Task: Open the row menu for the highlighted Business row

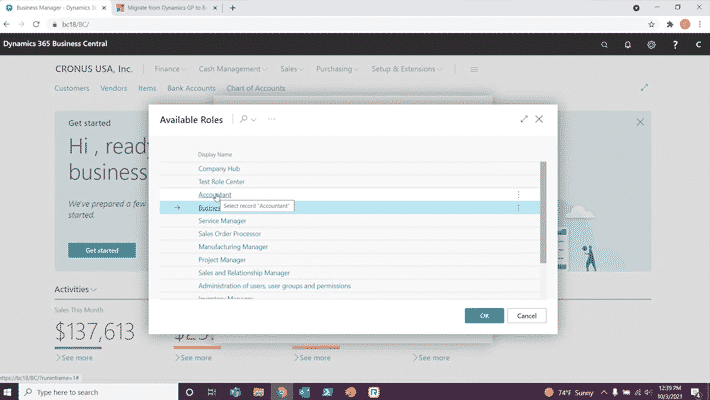Action: (518, 207)
